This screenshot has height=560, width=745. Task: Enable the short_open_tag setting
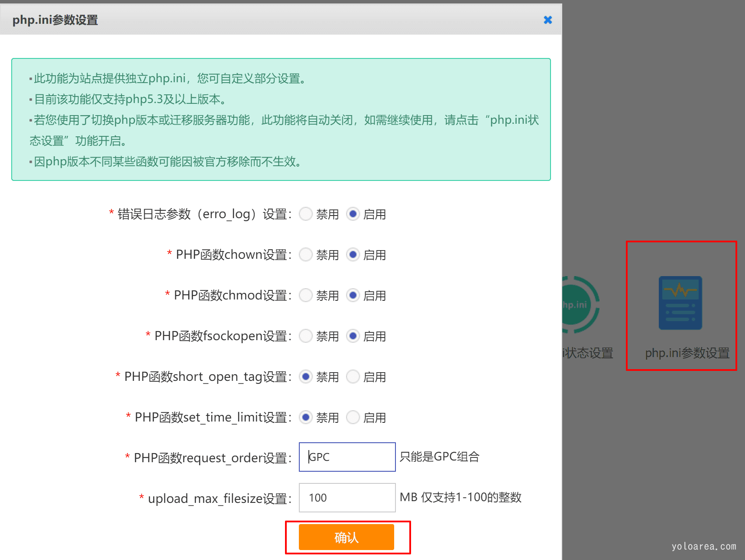(x=353, y=377)
